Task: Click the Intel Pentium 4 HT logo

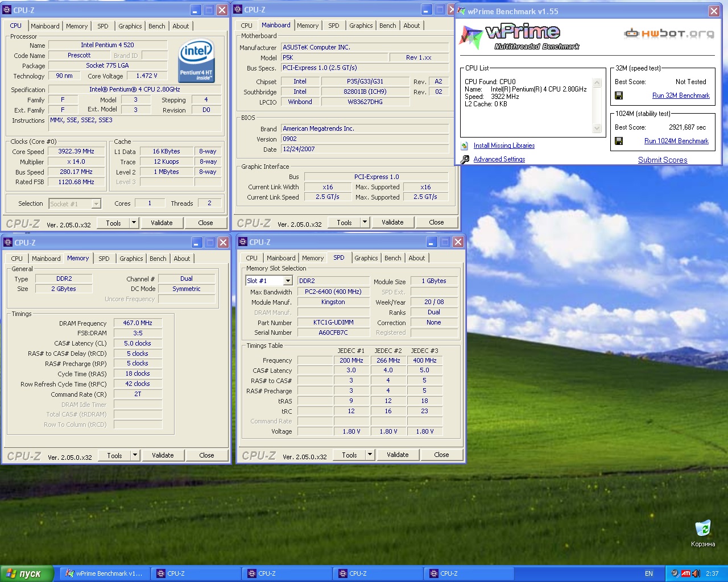Action: pyautogui.click(x=196, y=61)
